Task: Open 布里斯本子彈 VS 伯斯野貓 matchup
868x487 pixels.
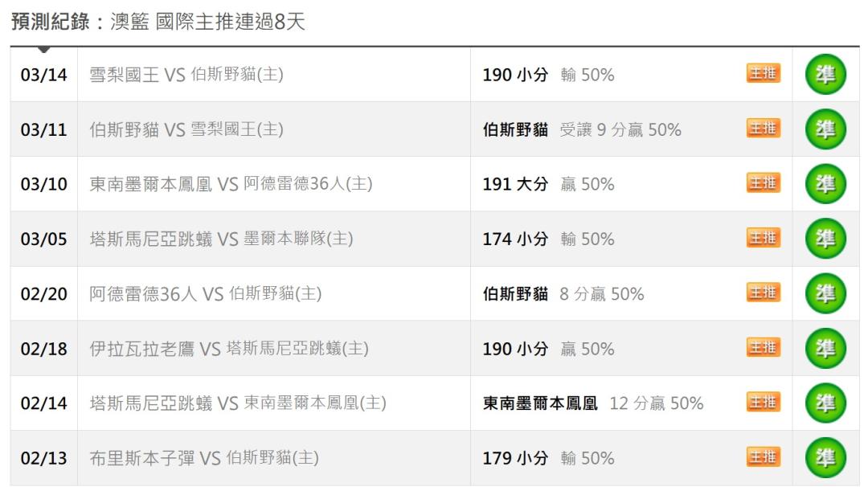Action: pyautogui.click(x=203, y=458)
